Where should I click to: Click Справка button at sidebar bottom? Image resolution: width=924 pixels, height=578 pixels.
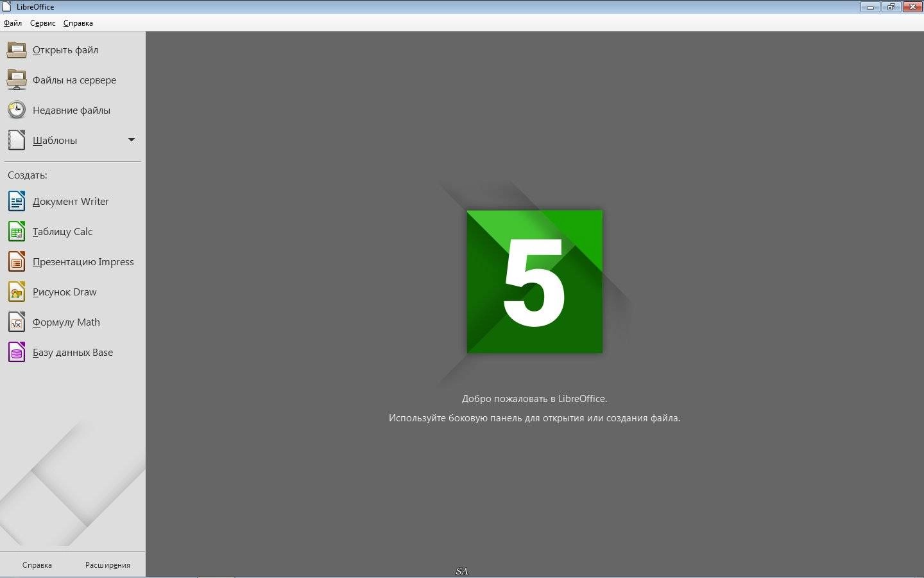[x=37, y=565]
